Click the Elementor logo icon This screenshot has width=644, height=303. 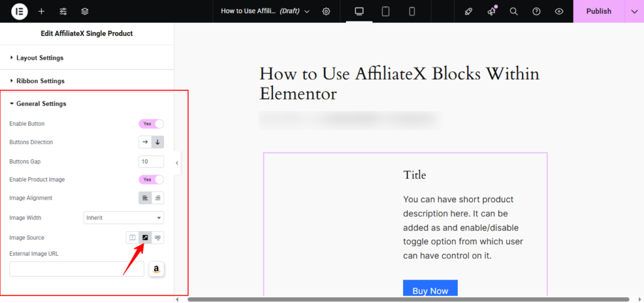coord(19,11)
